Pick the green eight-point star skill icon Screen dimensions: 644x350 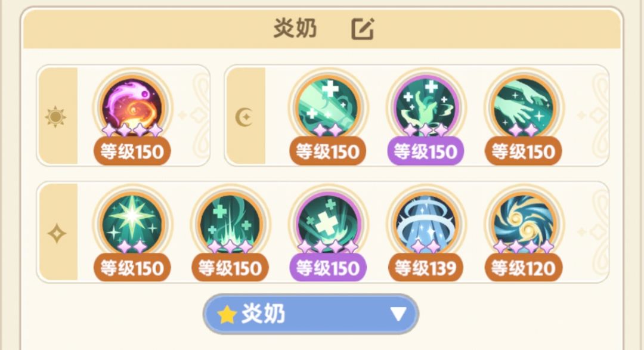[x=132, y=224]
